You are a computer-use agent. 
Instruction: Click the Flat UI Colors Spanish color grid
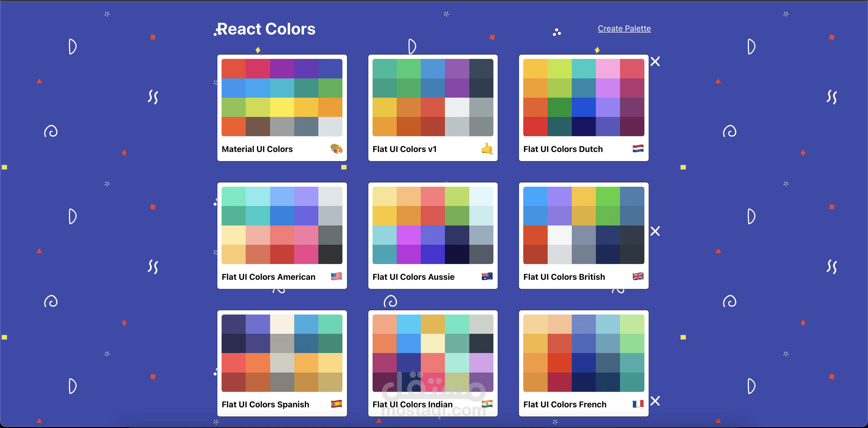tap(282, 353)
